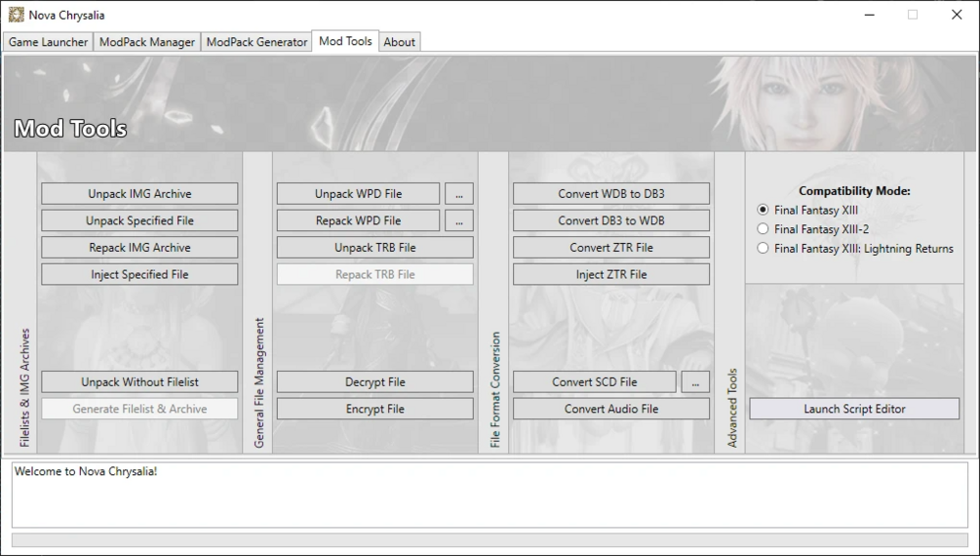
Task: Click Decrypt File button
Action: coord(375,382)
